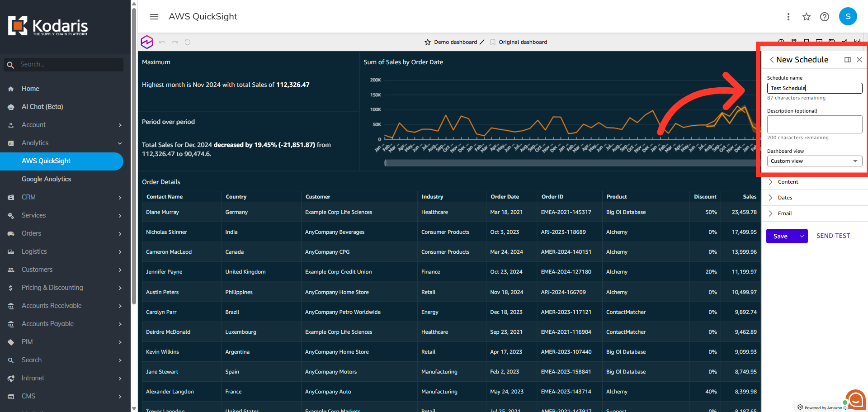Open the hamburger menu beside AWS QuickSight
This screenshot has height=412, width=868.
pyautogui.click(x=154, y=17)
